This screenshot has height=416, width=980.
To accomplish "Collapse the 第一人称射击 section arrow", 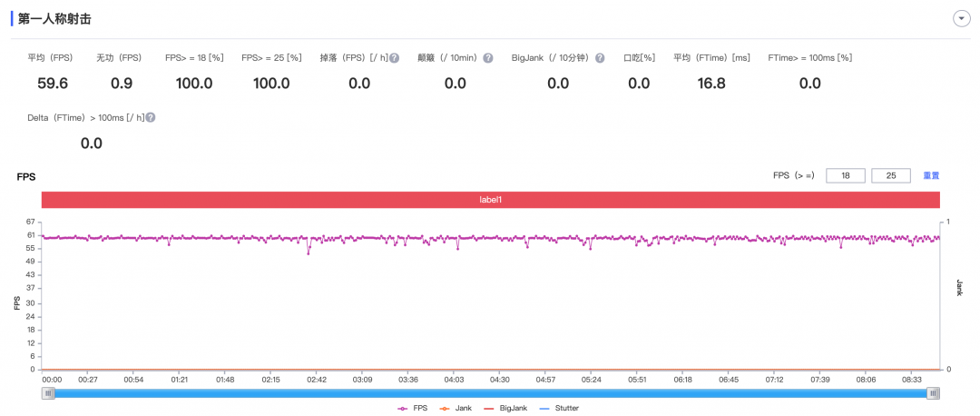I will click(x=961, y=19).
